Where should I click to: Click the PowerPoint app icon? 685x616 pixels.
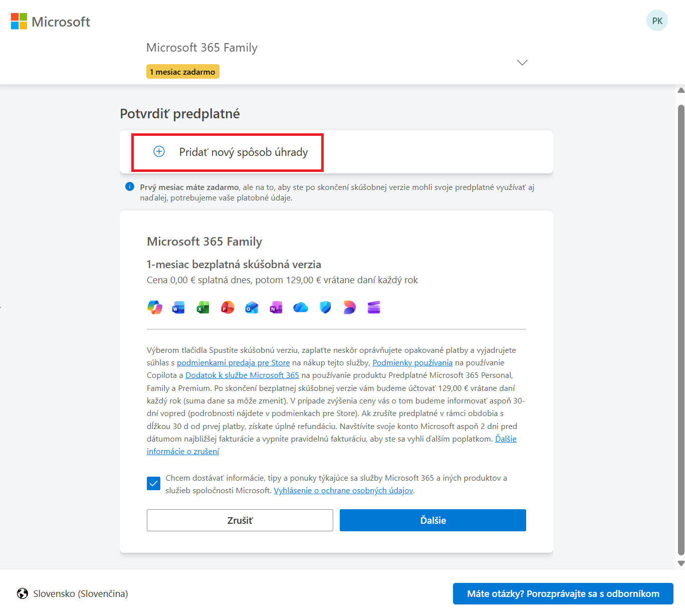point(227,307)
